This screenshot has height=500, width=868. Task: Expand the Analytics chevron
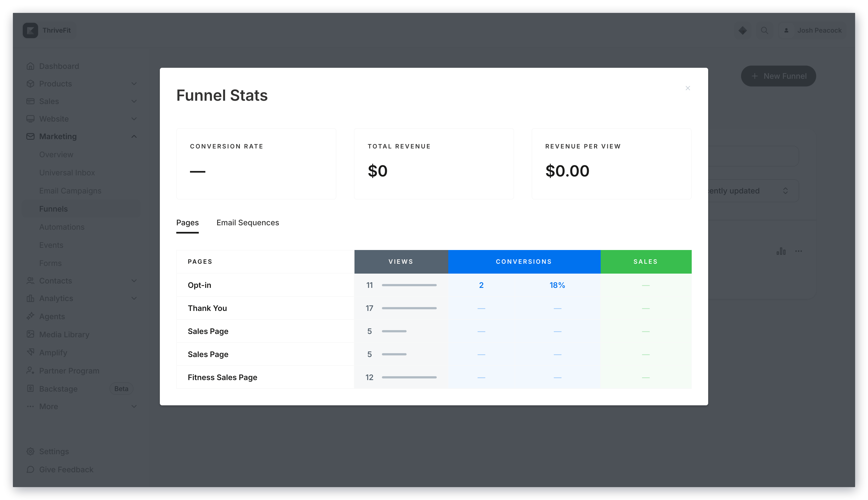click(134, 298)
